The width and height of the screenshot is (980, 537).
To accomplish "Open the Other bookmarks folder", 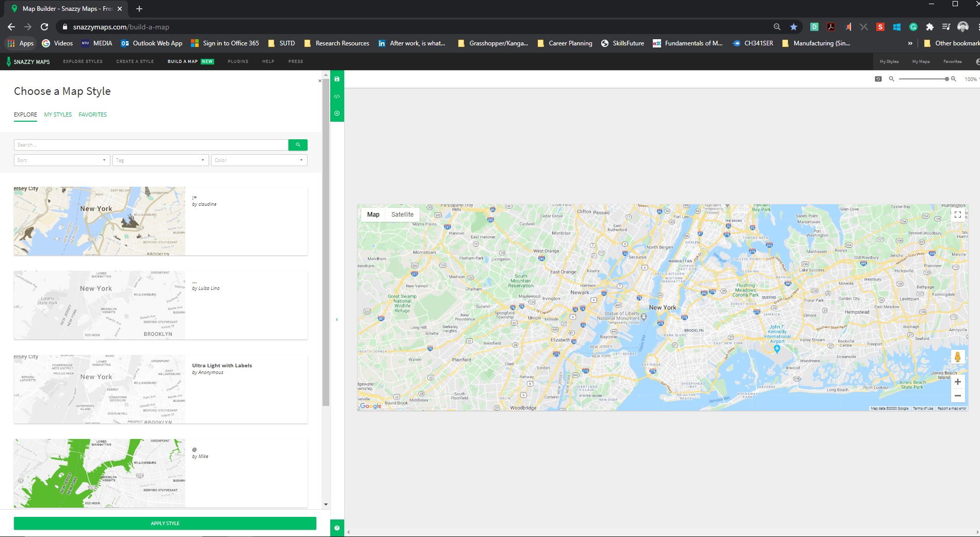I will [x=952, y=43].
